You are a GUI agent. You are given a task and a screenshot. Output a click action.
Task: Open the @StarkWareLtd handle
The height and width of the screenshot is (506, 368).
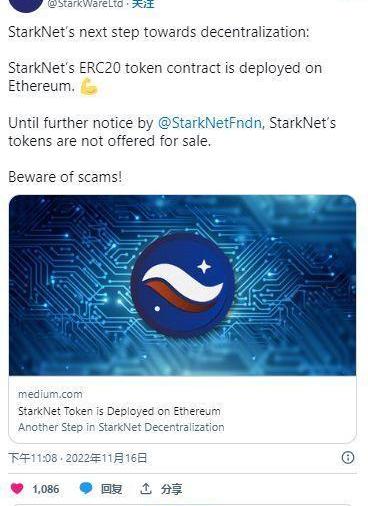click(x=85, y=4)
